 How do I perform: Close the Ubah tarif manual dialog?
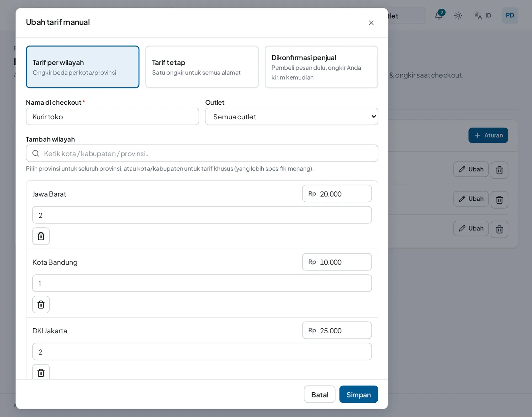coord(371,23)
